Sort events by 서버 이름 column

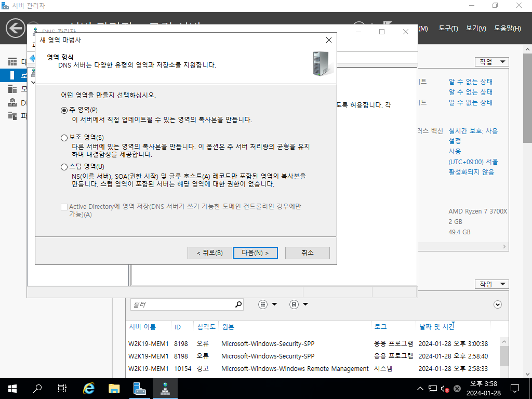142,327
